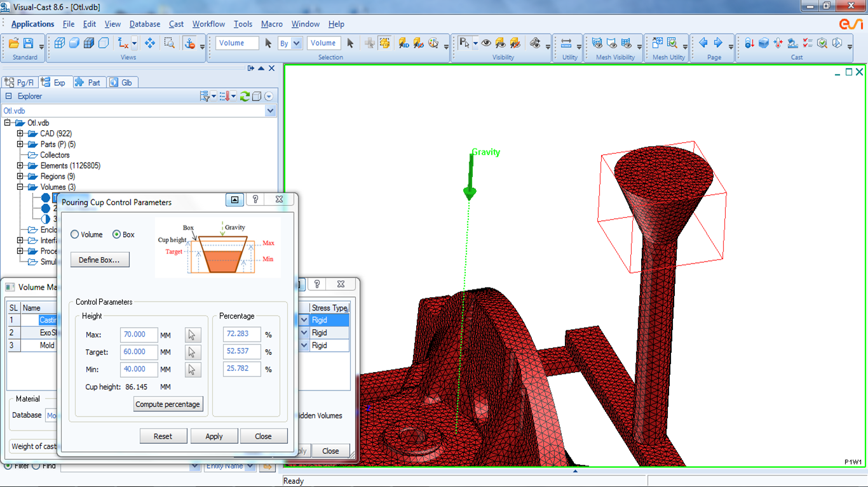Click the refresh icon in Explorer panel
The width and height of the screenshot is (868, 487).
244,97
